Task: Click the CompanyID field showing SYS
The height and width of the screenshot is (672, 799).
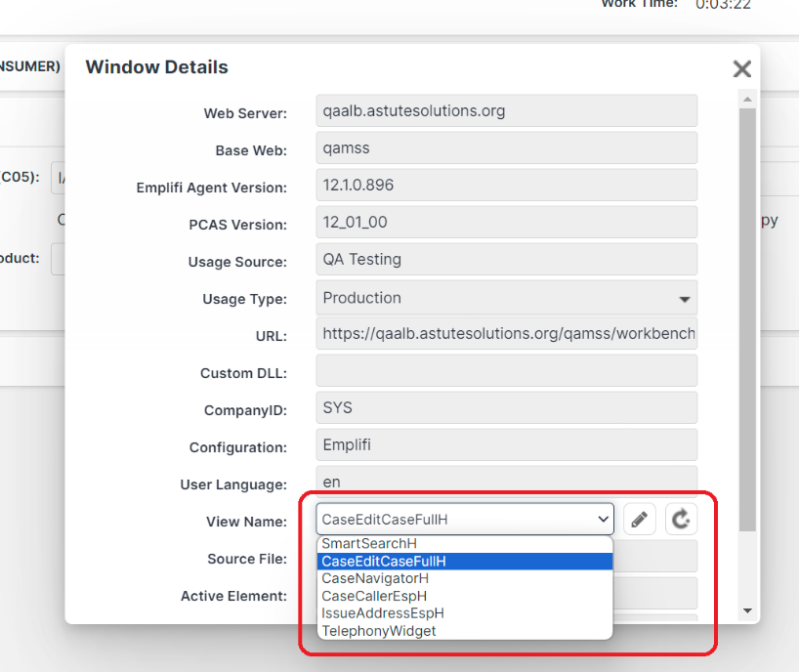Action: [506, 408]
